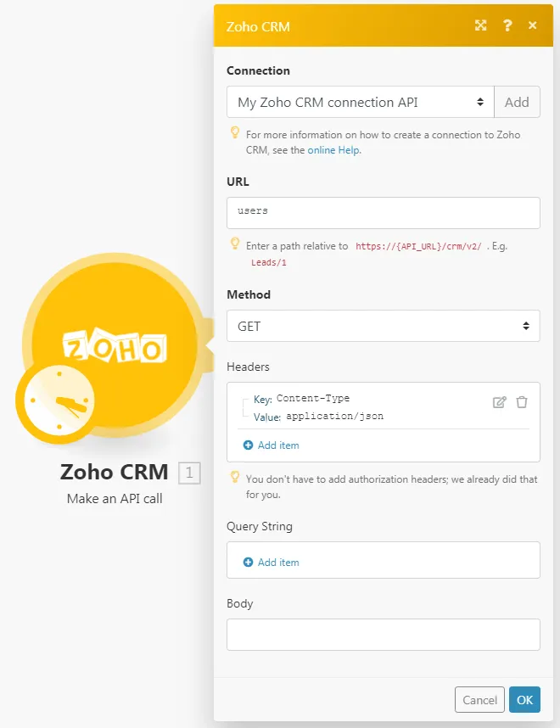Follow the online Help link
Viewport: 560px width, 728px height.
(x=333, y=150)
